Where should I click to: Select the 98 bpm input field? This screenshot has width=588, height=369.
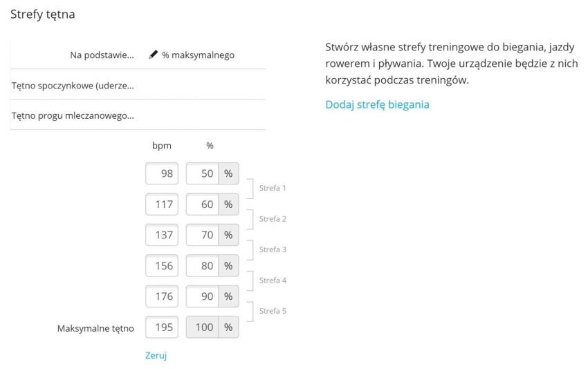click(x=162, y=173)
